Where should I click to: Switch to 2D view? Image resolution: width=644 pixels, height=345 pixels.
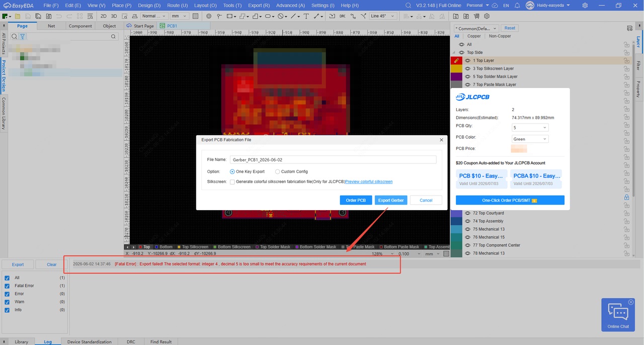click(x=103, y=16)
